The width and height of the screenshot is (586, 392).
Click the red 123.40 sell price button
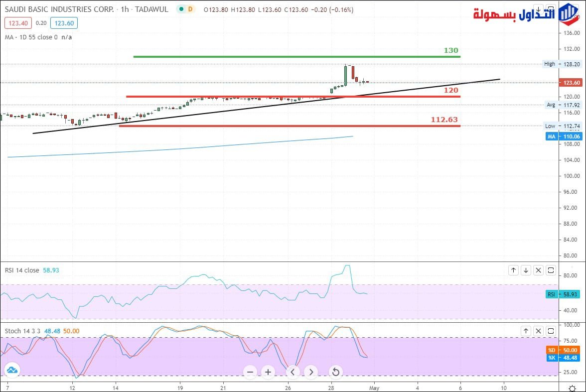(x=18, y=23)
